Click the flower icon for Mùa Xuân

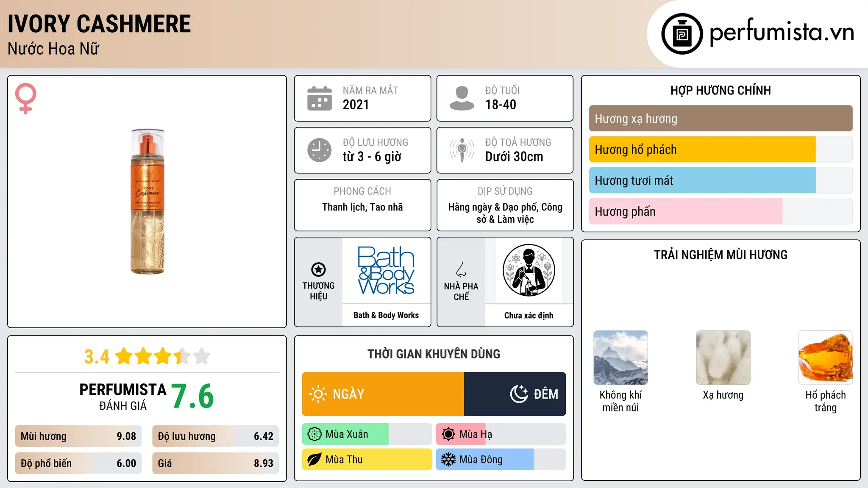(314, 434)
